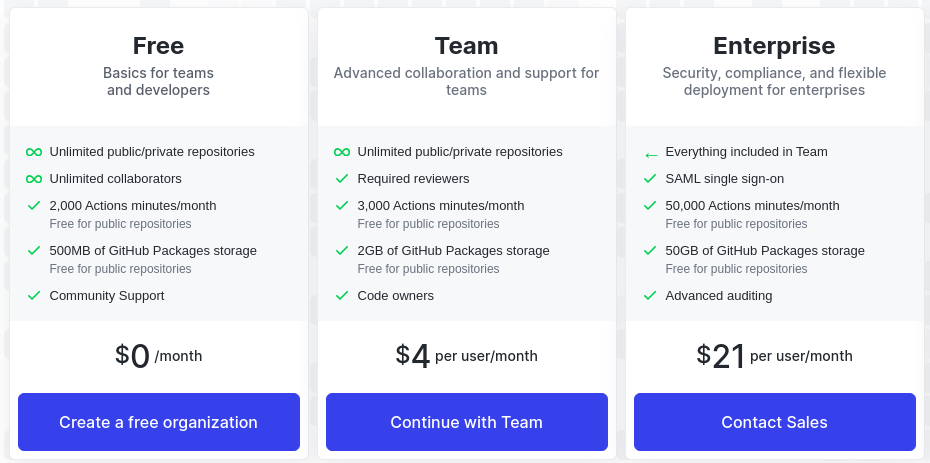Click the Create a free organization button
930x463 pixels.
point(159,422)
